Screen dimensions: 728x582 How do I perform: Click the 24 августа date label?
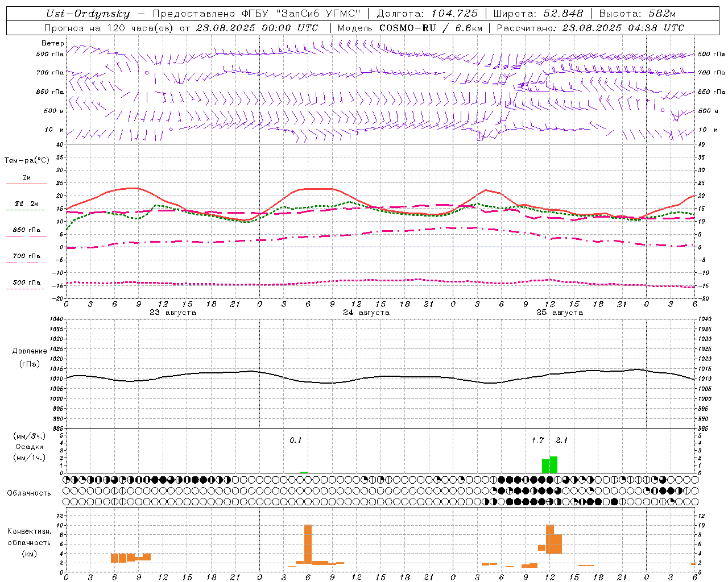click(366, 313)
